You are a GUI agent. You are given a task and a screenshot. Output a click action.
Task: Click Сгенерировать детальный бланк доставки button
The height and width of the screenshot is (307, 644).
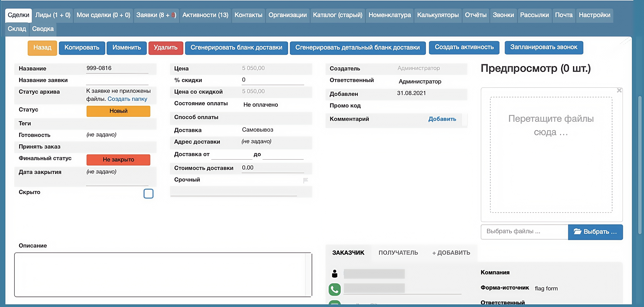pyautogui.click(x=357, y=48)
